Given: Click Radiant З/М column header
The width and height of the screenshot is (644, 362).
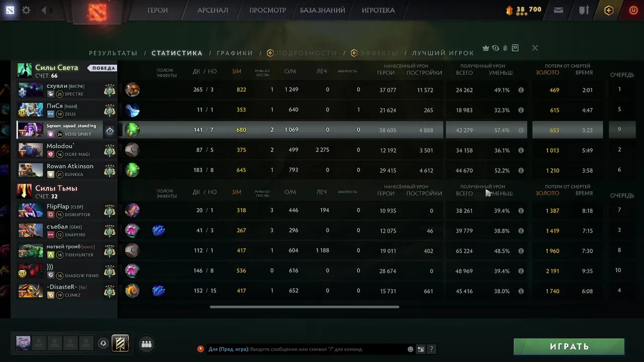Looking at the screenshot, I should (x=236, y=71).
